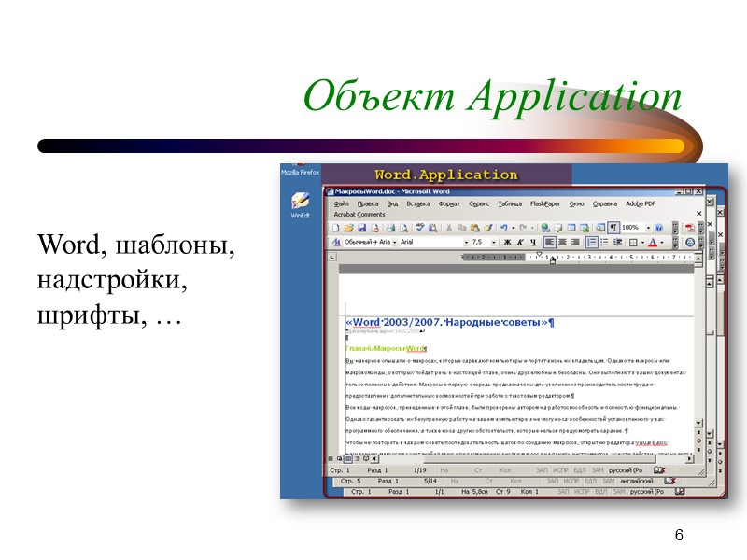
Task: Switch to Normal view button
Action: [x=331, y=458]
